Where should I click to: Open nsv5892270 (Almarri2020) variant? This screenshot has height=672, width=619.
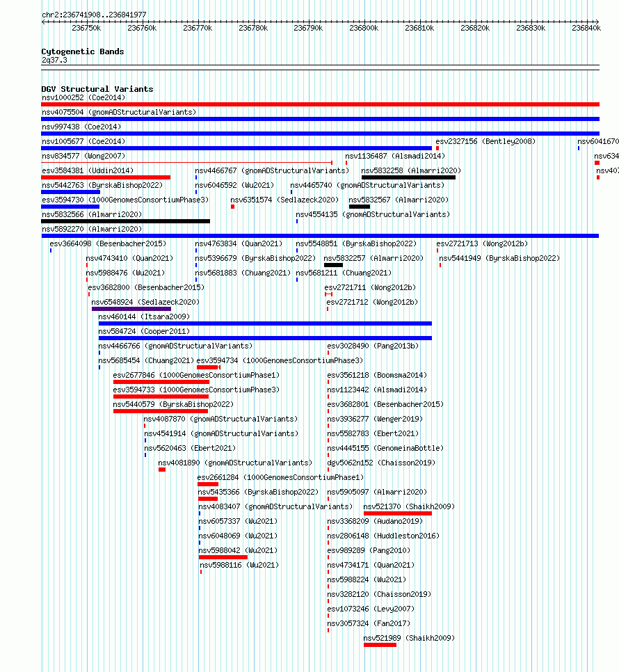click(x=92, y=229)
